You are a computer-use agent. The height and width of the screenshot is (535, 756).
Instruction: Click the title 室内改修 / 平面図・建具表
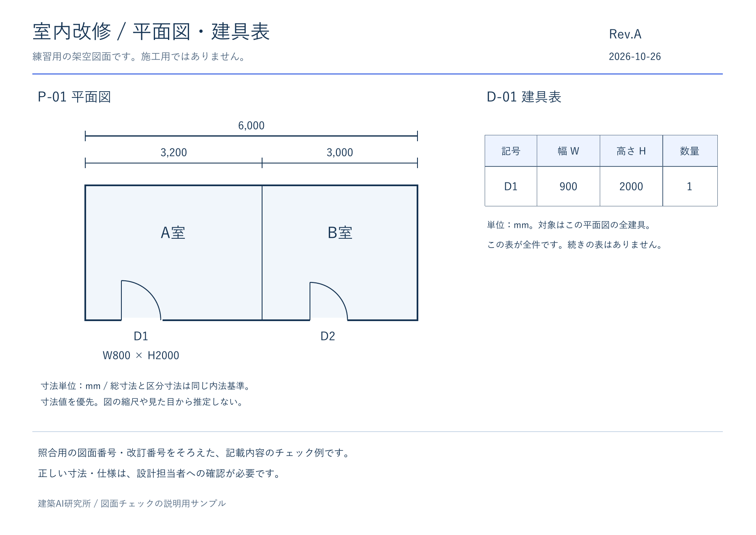[151, 32]
